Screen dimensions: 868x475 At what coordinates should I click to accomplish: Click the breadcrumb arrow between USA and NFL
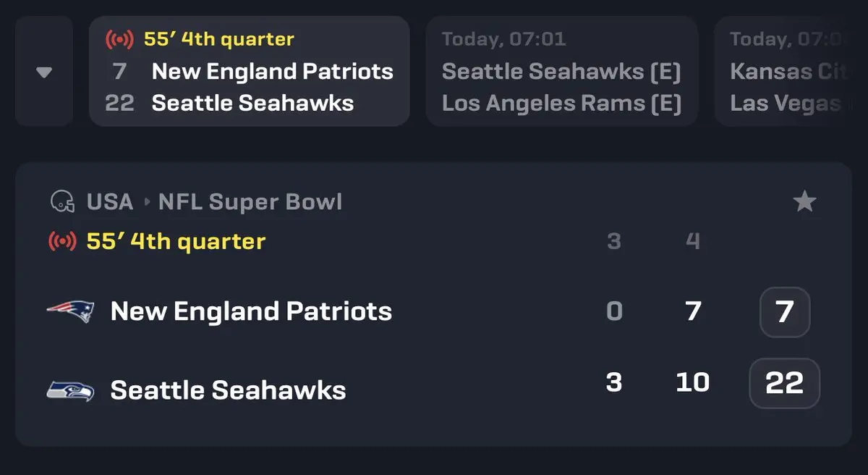tap(146, 202)
